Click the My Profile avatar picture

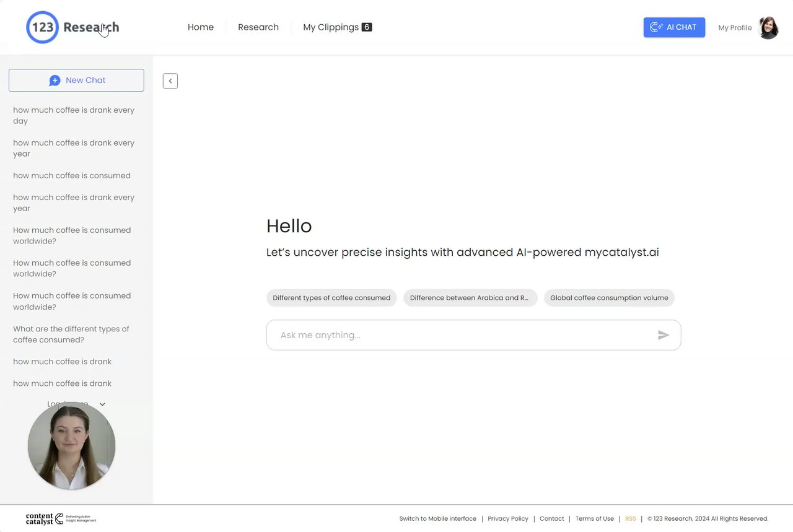click(768, 28)
